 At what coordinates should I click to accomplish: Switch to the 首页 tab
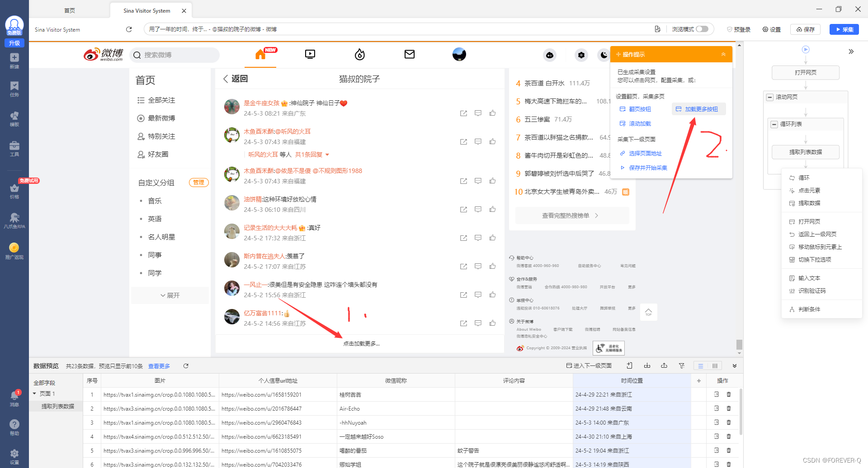[x=70, y=10]
